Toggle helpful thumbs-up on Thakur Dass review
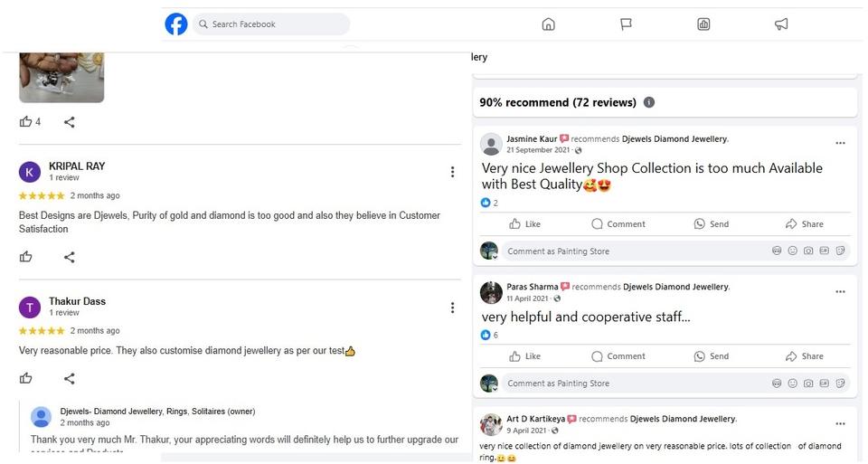The height and width of the screenshot is (464, 868). [x=26, y=378]
